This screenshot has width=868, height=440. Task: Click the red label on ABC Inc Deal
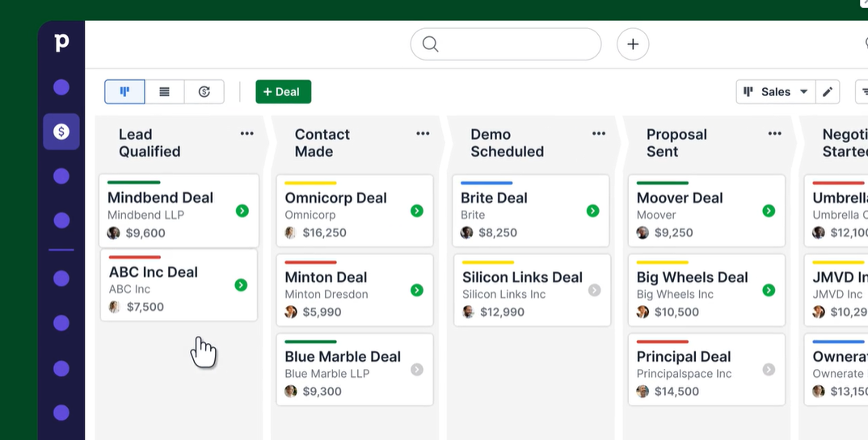click(134, 257)
